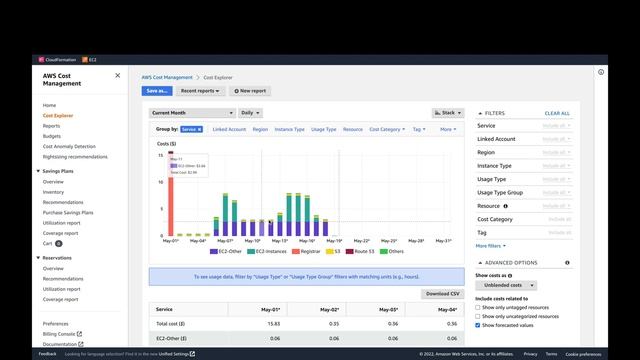Click the New report button

point(250,91)
